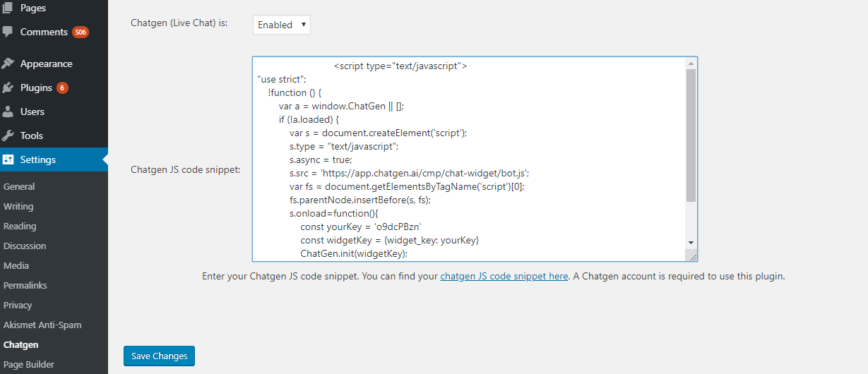This screenshot has width=868, height=374.
Task: Click the if (!a.loaded) line
Action: pos(309,119)
